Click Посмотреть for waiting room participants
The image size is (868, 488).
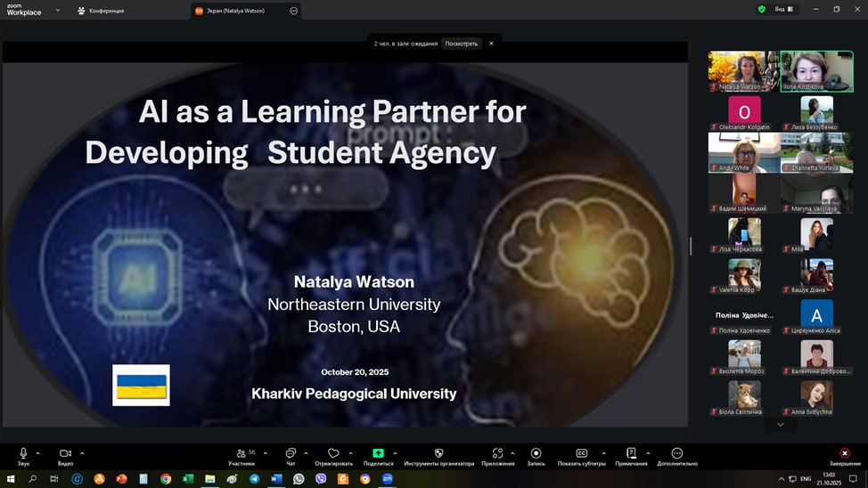(x=462, y=43)
